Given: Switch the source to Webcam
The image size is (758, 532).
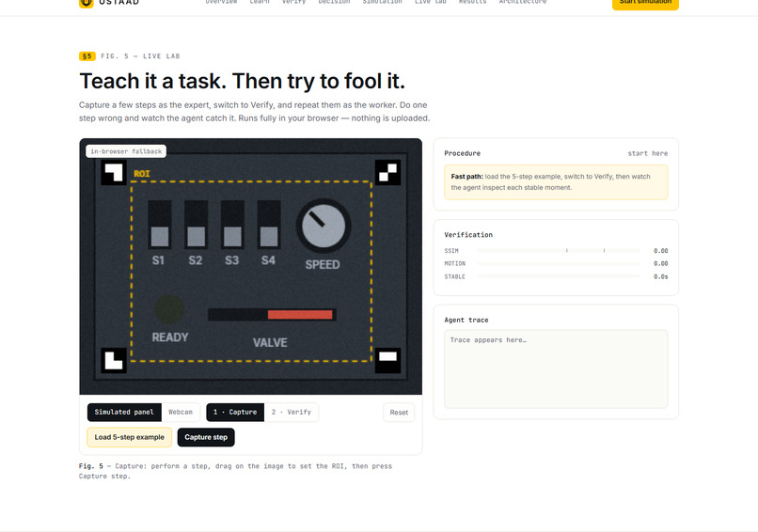Looking at the screenshot, I should 181,413.
